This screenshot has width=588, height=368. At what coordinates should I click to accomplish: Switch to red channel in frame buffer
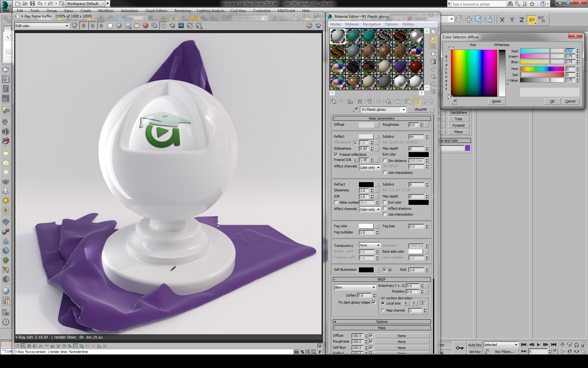coord(84,26)
